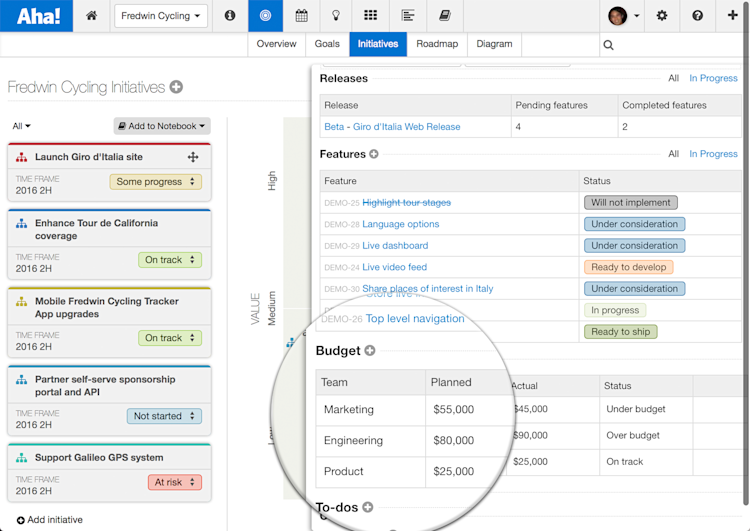Click move handle on Launch Giro d'Italia card

[x=193, y=157]
